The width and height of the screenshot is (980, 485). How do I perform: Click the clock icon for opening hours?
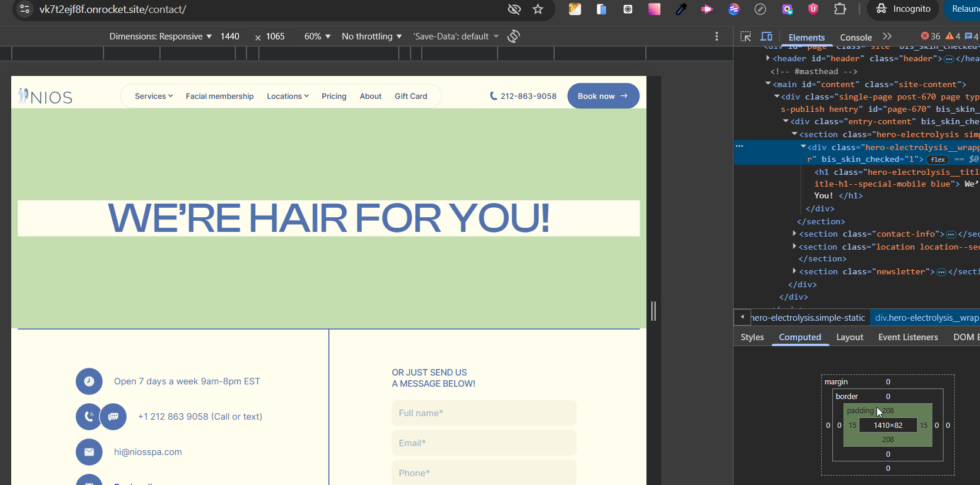click(89, 381)
